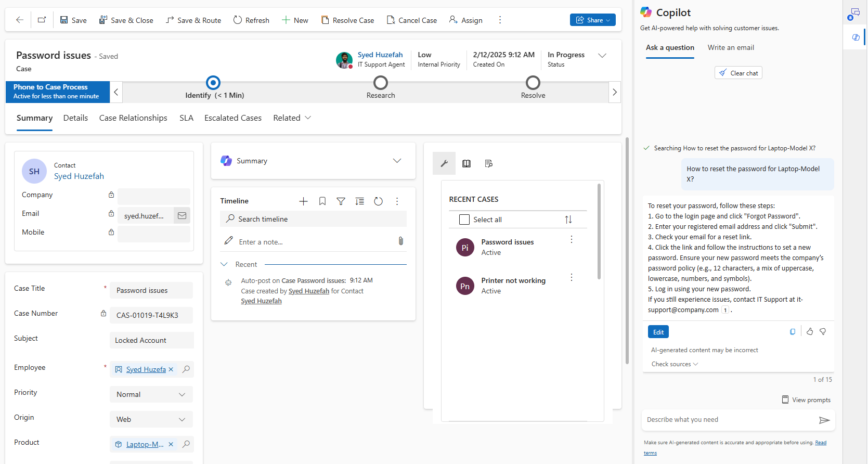
Task: Move process to the next stage arrow
Action: pos(615,92)
